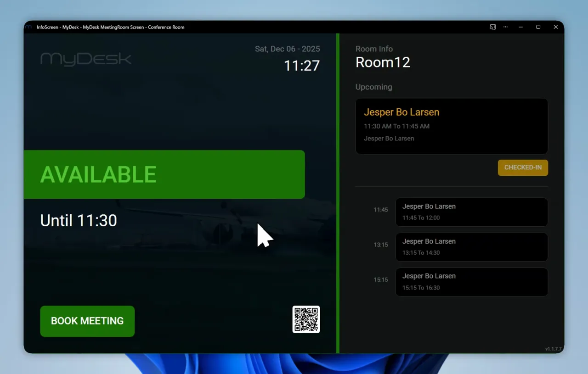Click the 11:45 time label in schedule
Viewport: 588px width, 374px height.
tap(381, 210)
